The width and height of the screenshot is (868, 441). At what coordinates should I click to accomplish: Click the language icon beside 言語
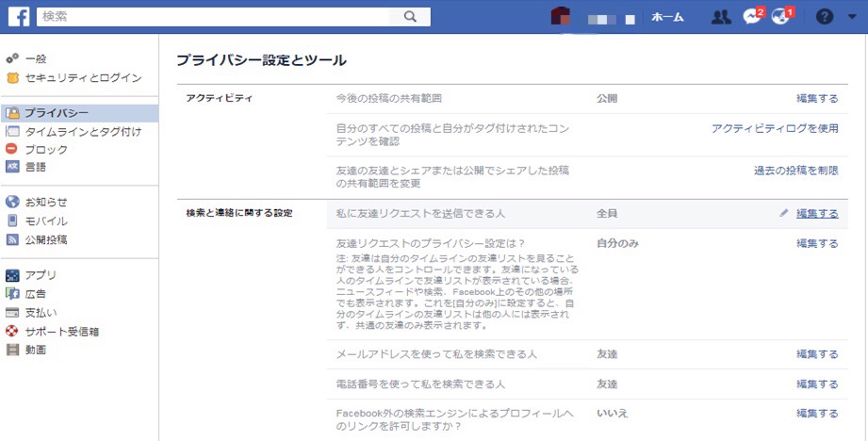click(x=12, y=167)
